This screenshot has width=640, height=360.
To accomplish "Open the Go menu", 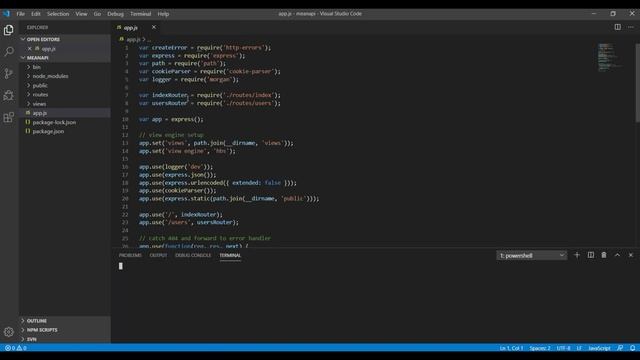I will pos(97,14).
